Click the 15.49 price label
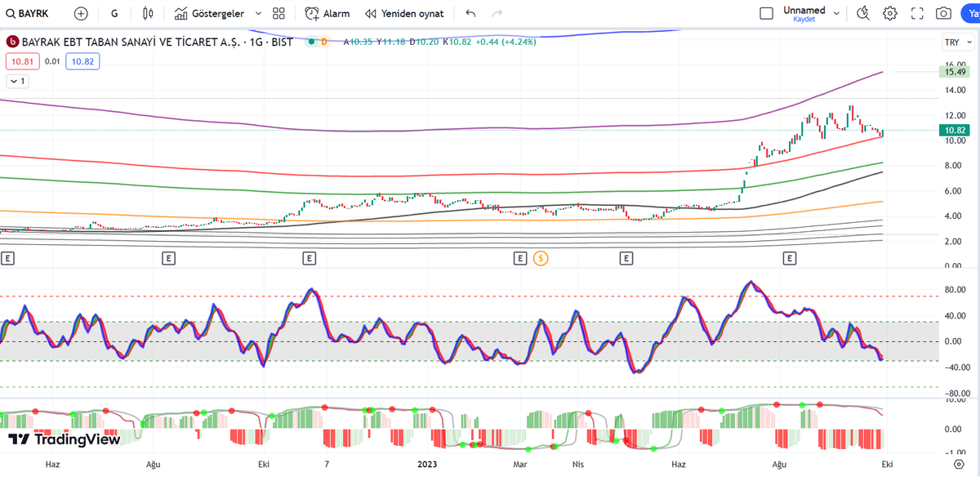This screenshot has height=490, width=980. pyautogui.click(x=955, y=72)
